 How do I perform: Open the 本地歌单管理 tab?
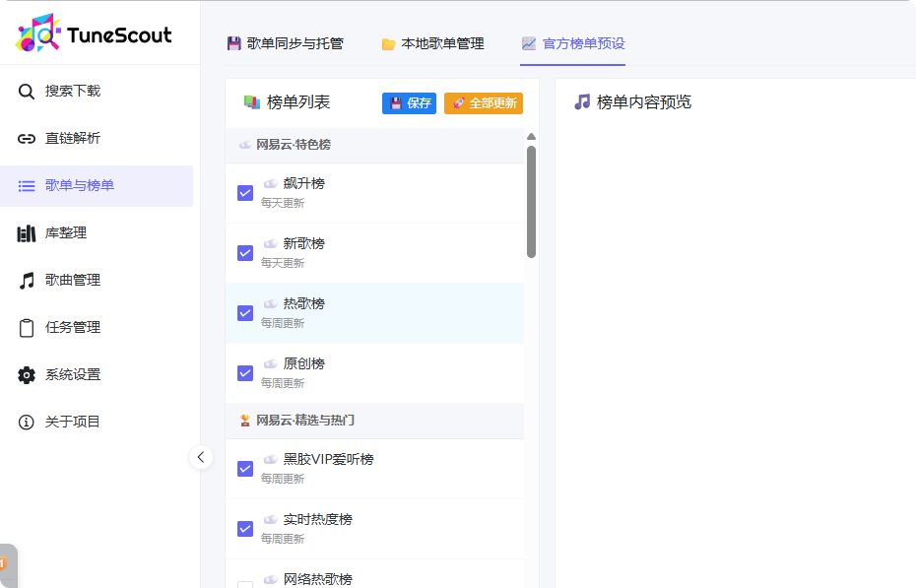[x=433, y=43]
